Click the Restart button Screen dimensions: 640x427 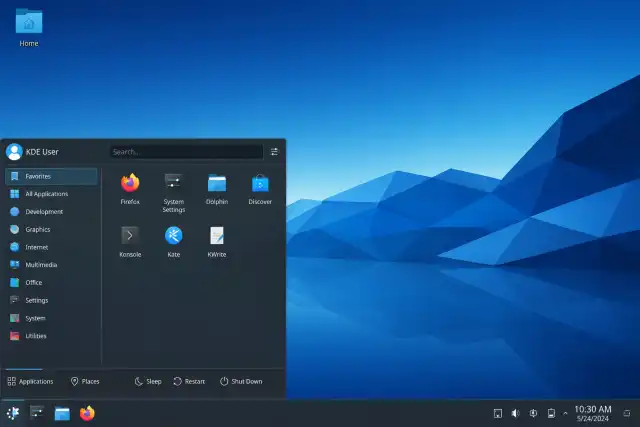(x=189, y=381)
